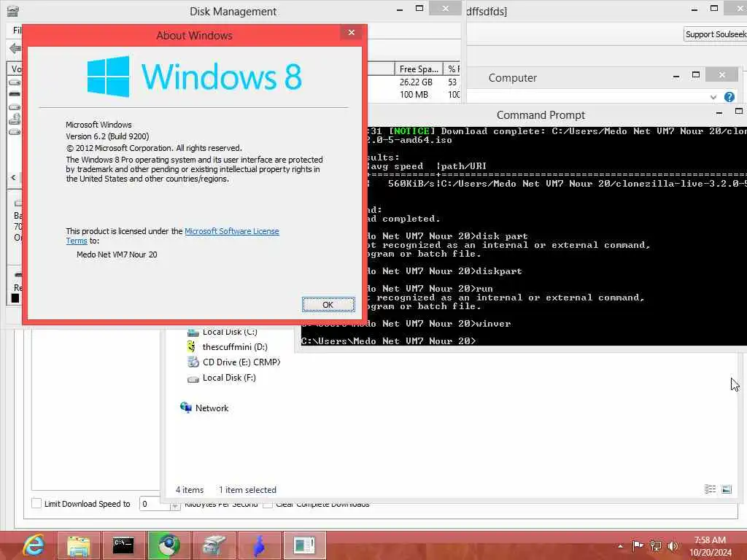Click the Local Disk (F:) drive icon
The image size is (747, 560).
pyautogui.click(x=193, y=379)
